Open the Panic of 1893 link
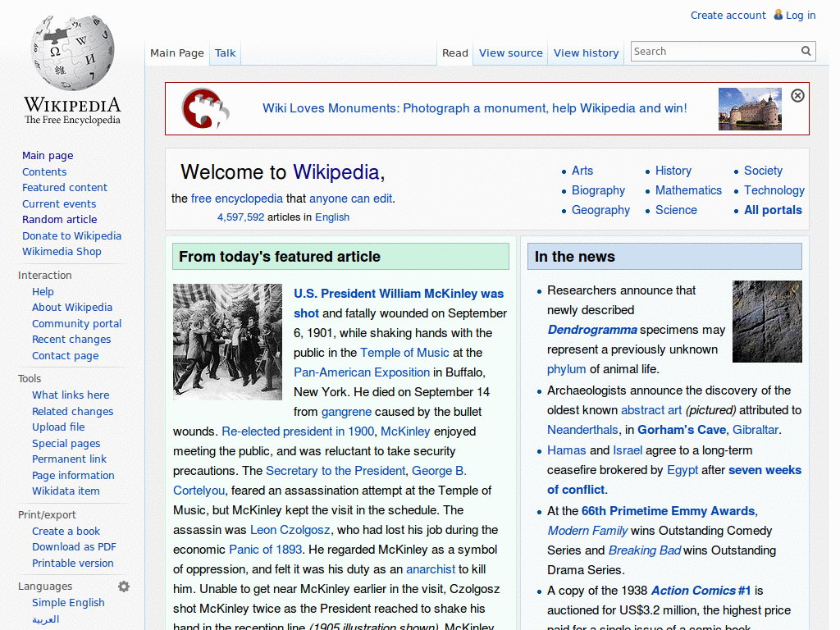Viewport: 840px width, 630px height. (x=266, y=550)
